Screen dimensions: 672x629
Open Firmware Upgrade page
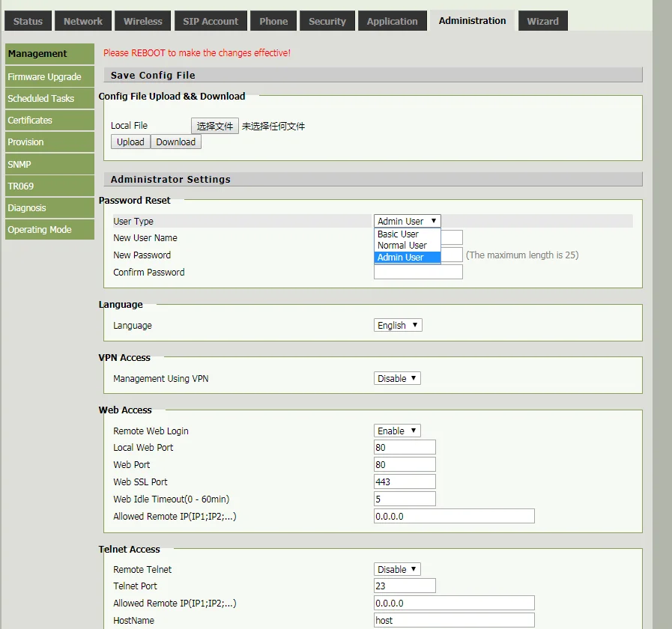click(x=49, y=76)
